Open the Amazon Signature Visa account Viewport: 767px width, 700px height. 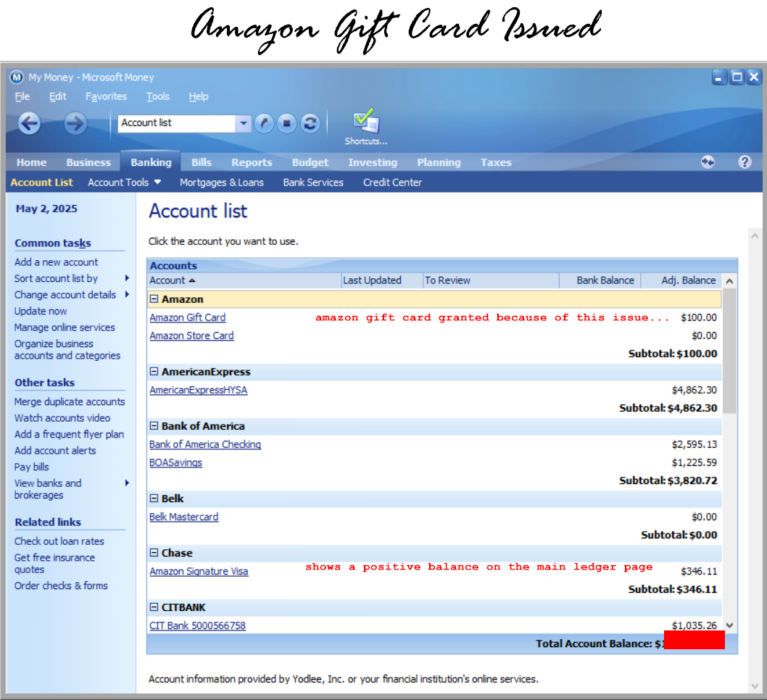point(199,571)
